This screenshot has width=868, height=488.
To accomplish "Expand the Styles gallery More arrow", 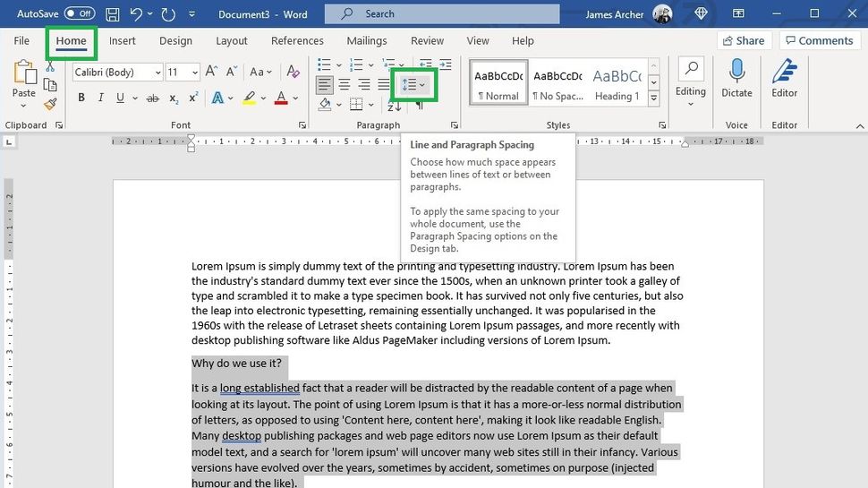I will point(654,98).
